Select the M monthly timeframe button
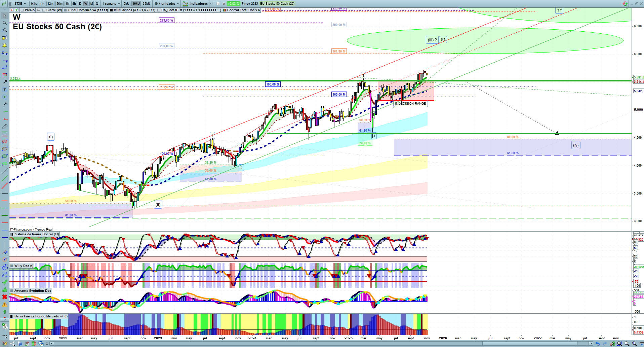644x347 pixels. [91, 4]
